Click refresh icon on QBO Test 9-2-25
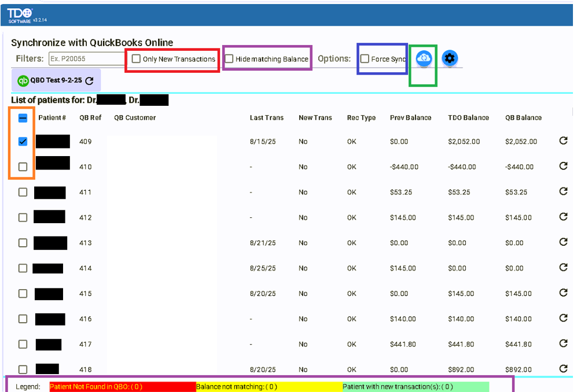This screenshot has width=577, height=392. (89, 81)
